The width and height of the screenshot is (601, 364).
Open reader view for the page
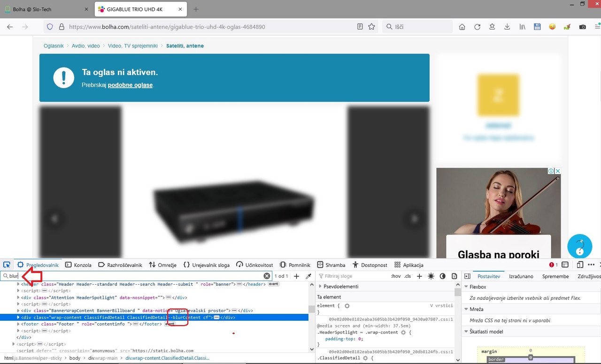(x=360, y=27)
